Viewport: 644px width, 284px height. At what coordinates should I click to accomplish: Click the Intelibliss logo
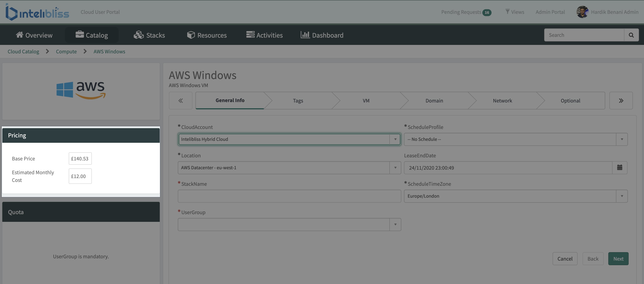click(x=37, y=12)
